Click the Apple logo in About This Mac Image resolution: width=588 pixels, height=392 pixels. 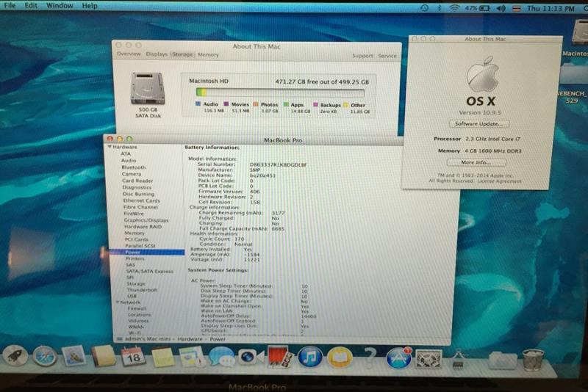click(483, 73)
